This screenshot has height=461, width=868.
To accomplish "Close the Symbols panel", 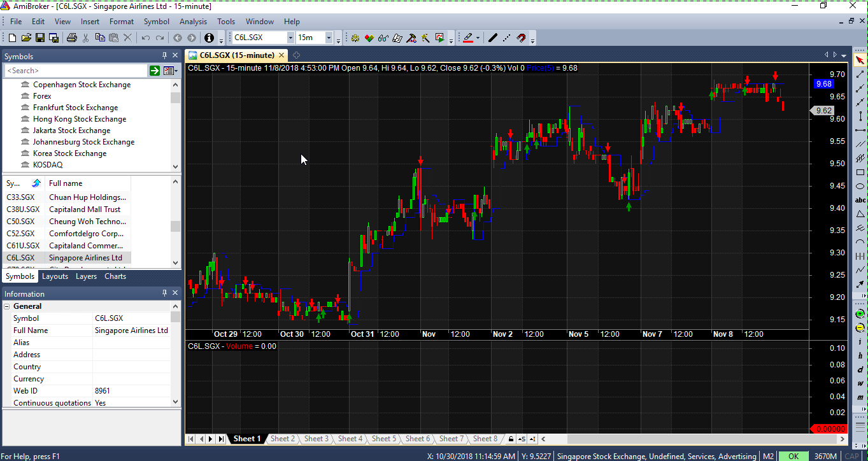I will coord(174,56).
